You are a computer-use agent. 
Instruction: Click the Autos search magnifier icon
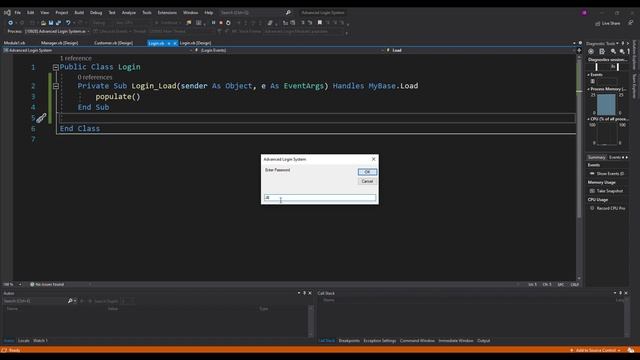(70, 301)
